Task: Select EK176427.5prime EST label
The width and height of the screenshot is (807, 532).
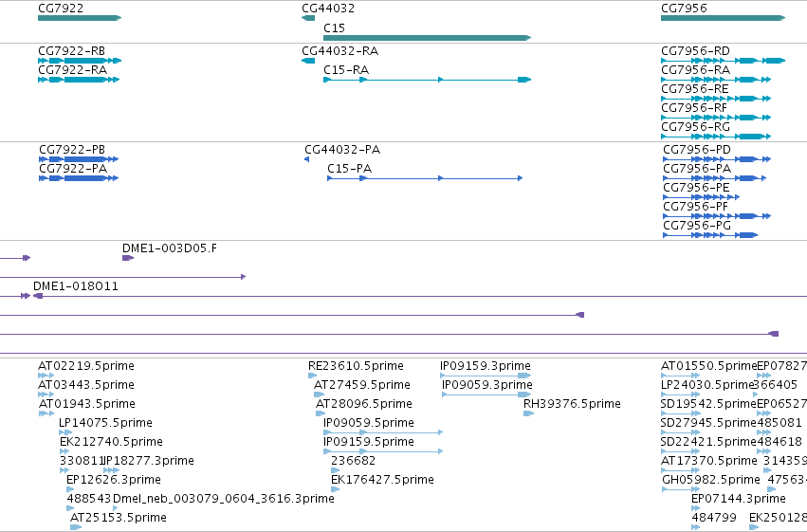Action: click(382, 480)
